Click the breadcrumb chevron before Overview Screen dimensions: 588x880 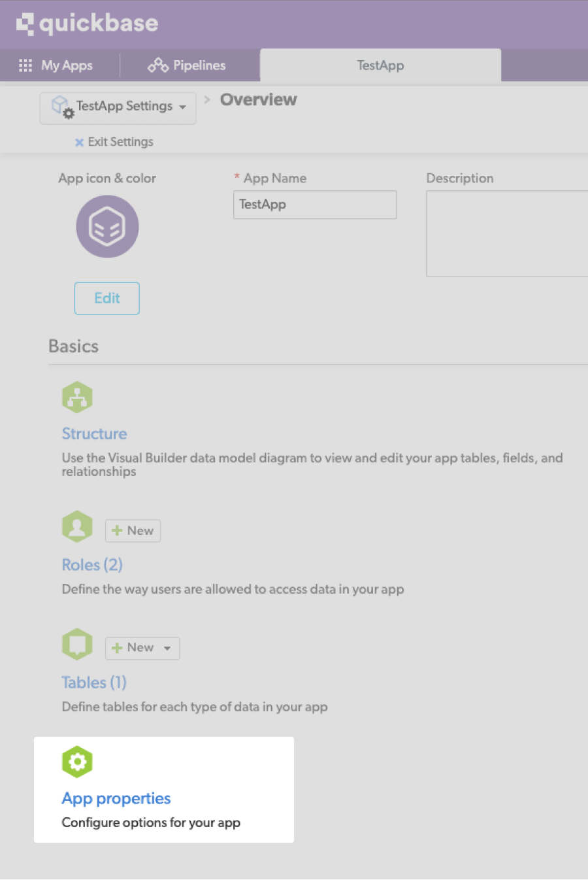tap(206, 100)
